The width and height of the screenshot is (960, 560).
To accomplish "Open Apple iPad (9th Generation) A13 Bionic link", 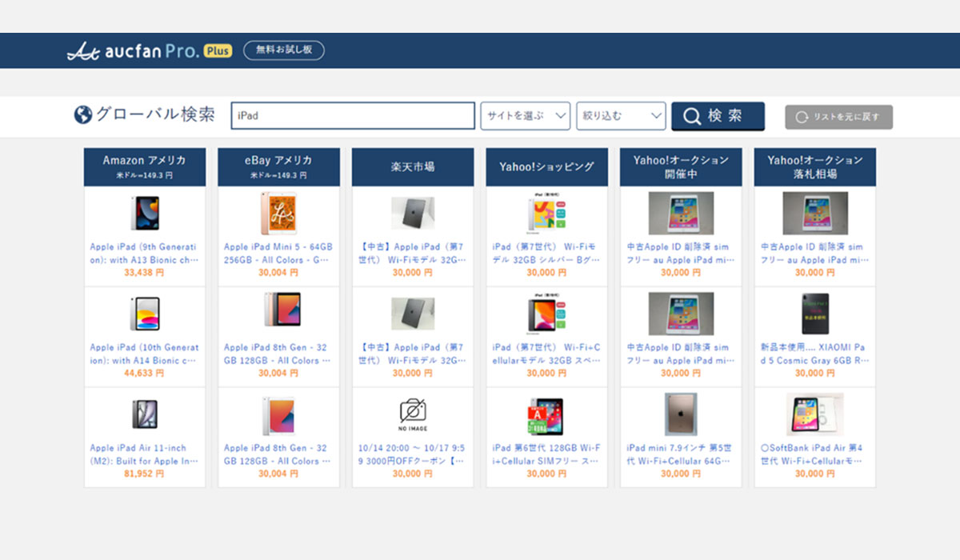I will click(144, 254).
